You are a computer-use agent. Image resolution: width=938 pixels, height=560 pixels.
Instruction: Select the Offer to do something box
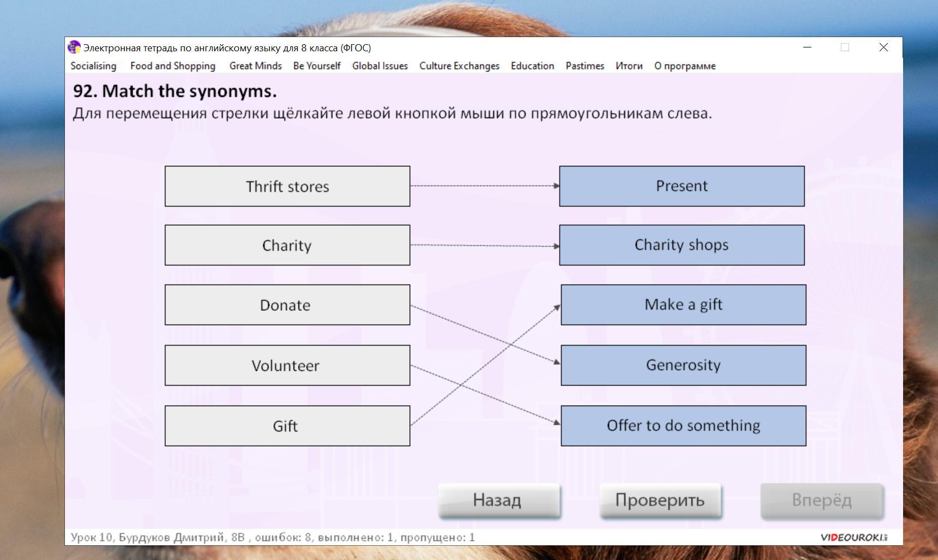pos(683,426)
